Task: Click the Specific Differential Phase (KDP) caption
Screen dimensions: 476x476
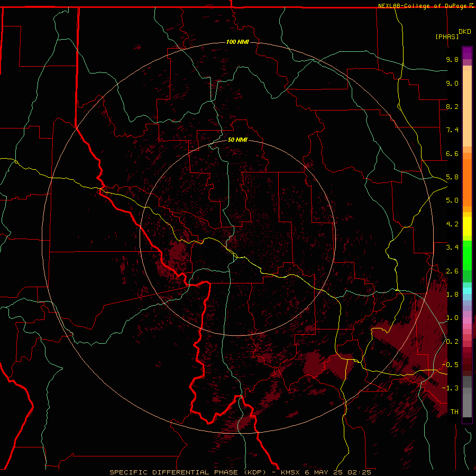Action: (x=187, y=472)
